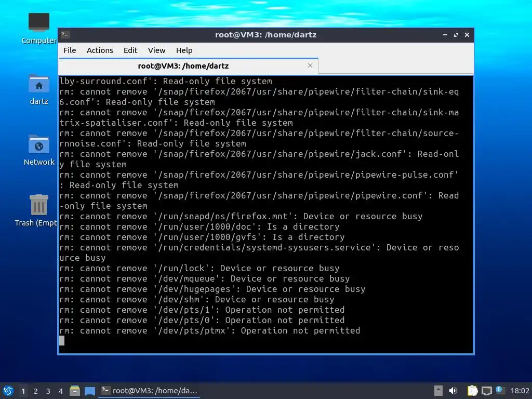Viewport: 532px width, 399px height.
Task: Click the terminal window title text
Action: pos(265,35)
